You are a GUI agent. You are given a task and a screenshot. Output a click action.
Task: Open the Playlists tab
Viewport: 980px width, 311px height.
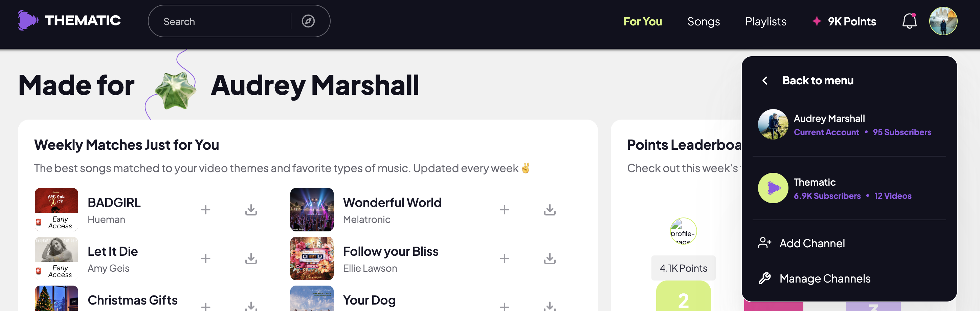point(765,22)
